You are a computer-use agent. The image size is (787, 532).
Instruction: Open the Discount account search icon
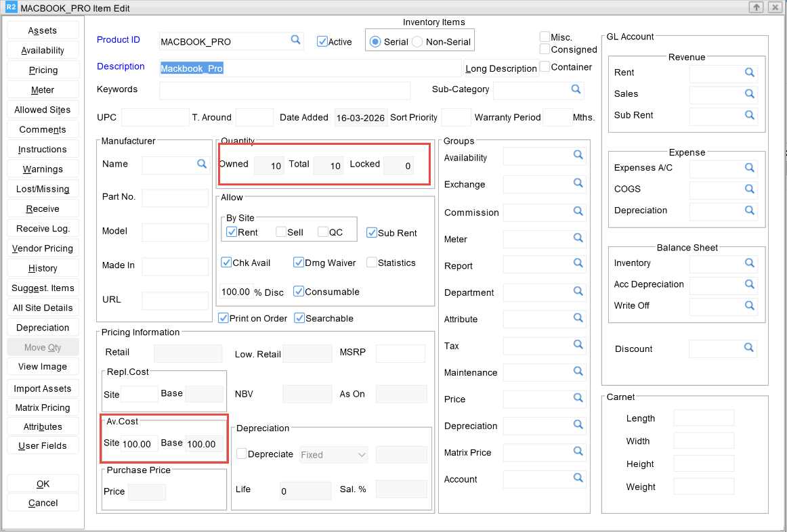pyautogui.click(x=748, y=348)
